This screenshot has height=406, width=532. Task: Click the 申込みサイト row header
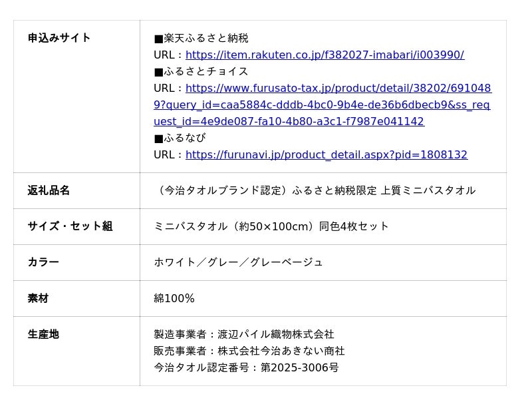[59, 38]
